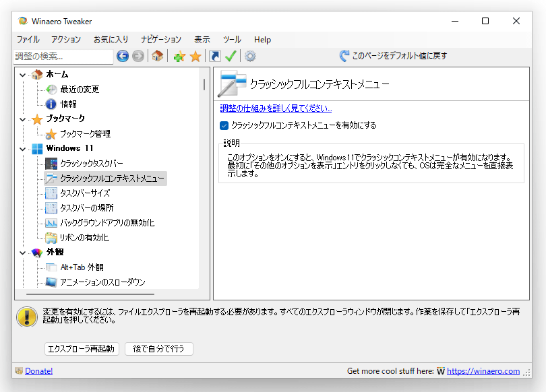This screenshot has width=546, height=392.
Task: Click the ホーム house icon in tree
Action: 37,75
